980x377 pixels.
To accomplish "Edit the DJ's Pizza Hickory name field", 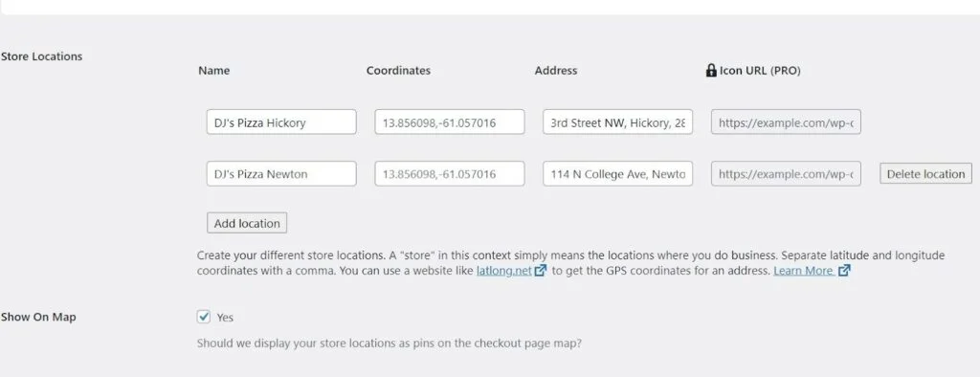I will click(281, 122).
